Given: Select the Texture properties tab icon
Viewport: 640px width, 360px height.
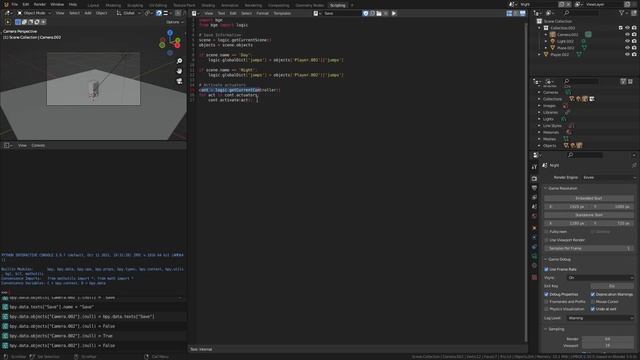Looking at the screenshot, I should coord(534,277).
